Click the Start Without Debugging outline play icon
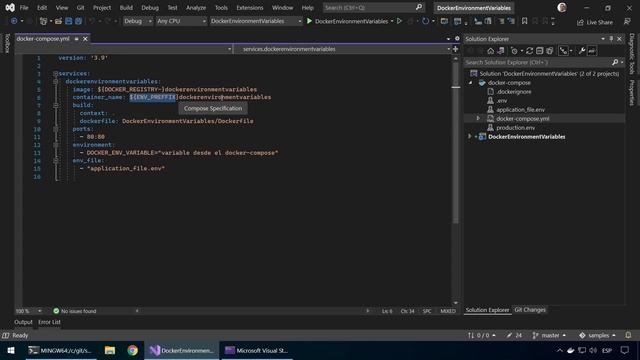This screenshot has height=360, width=640. point(400,21)
